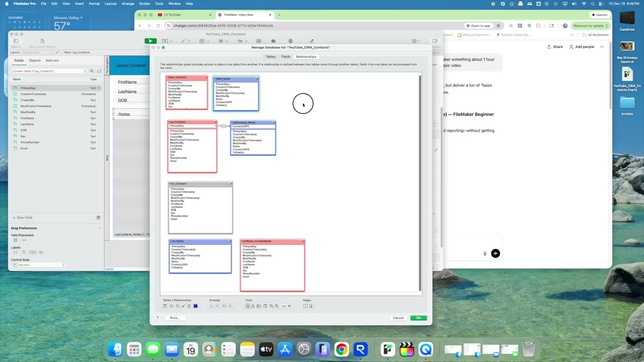The image size is (644, 362).
Task: Click the zoom percentage field showing 100
Action: point(284,306)
